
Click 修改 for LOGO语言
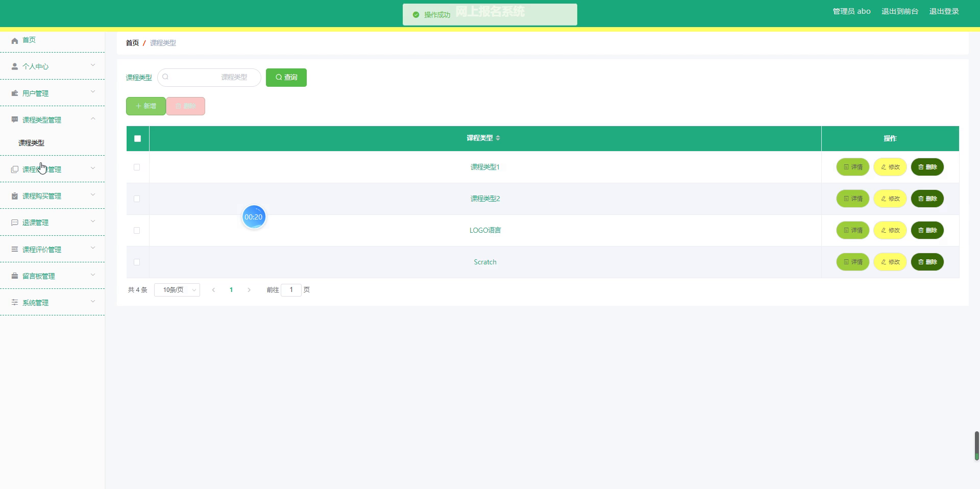point(890,230)
